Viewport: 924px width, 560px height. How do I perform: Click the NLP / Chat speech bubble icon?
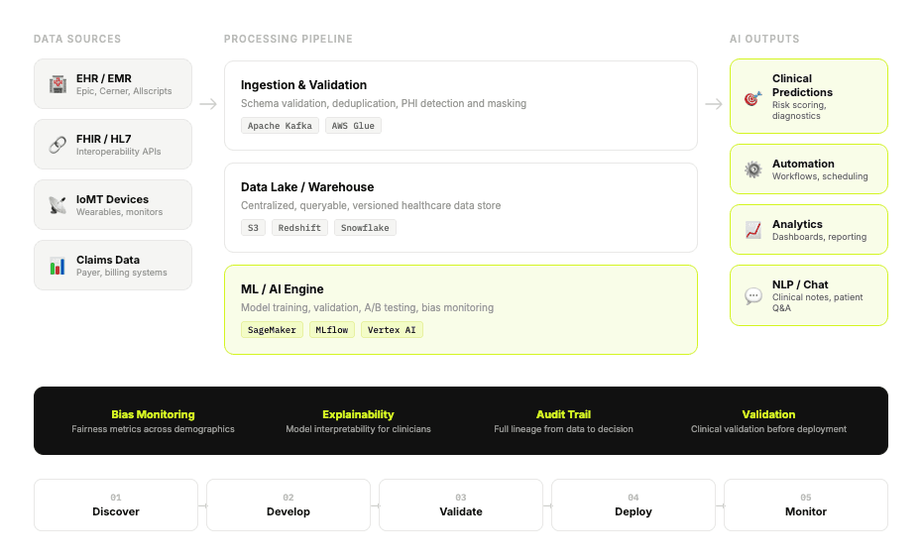point(753,295)
